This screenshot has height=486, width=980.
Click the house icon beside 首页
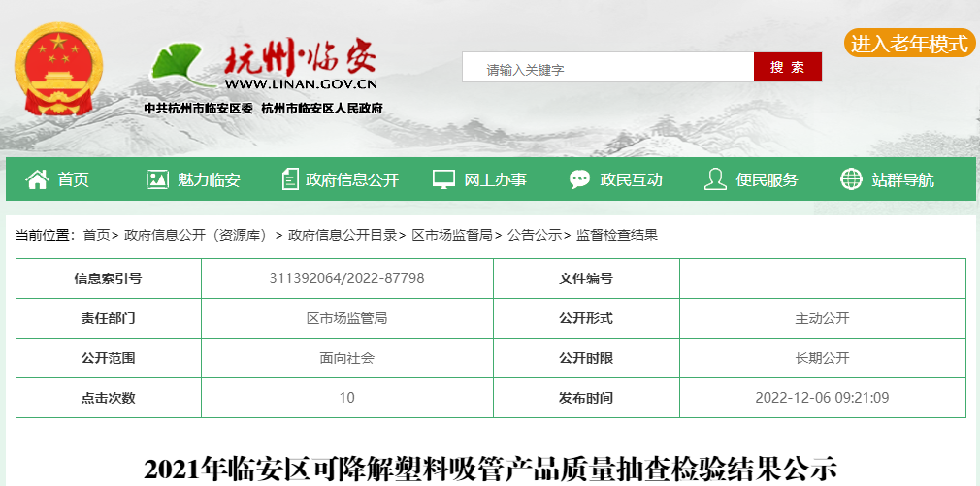37,179
